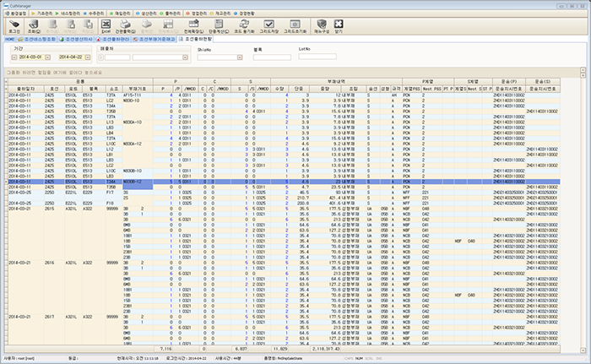This screenshot has height=364, width=591.
Task: Click the 부재기호 column header
Action: (x=138, y=89)
